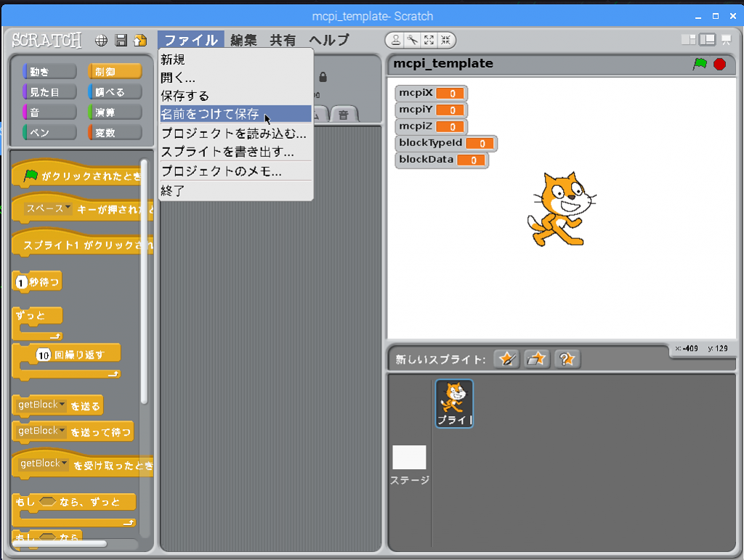744x560 pixels.
Task: Click the floppy disk save icon
Action: [121, 41]
